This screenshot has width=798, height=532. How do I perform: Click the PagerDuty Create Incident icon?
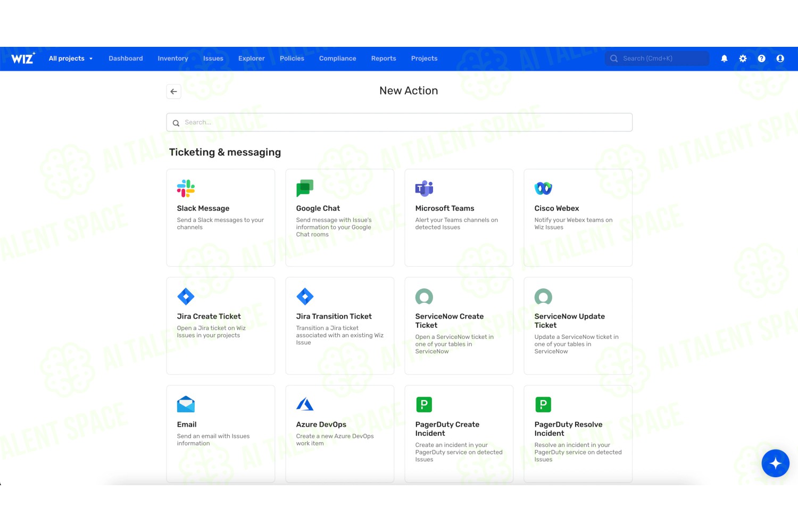coord(424,404)
